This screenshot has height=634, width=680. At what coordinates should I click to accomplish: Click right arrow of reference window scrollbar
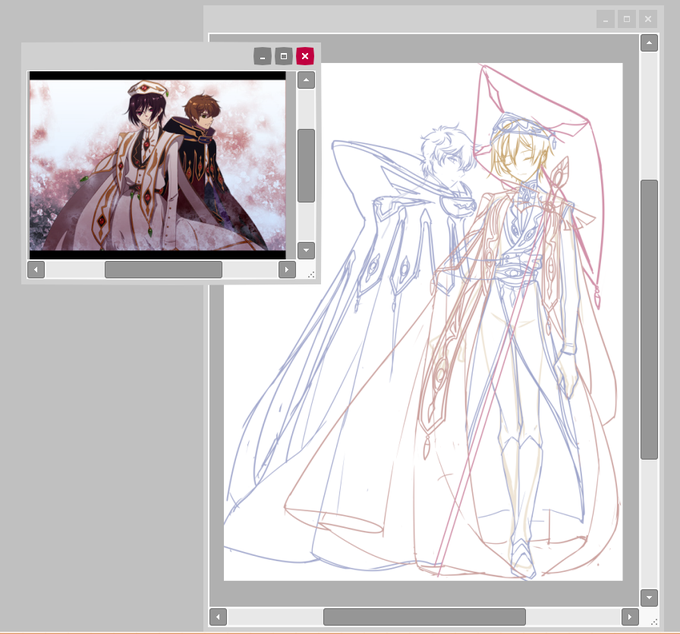tap(287, 269)
